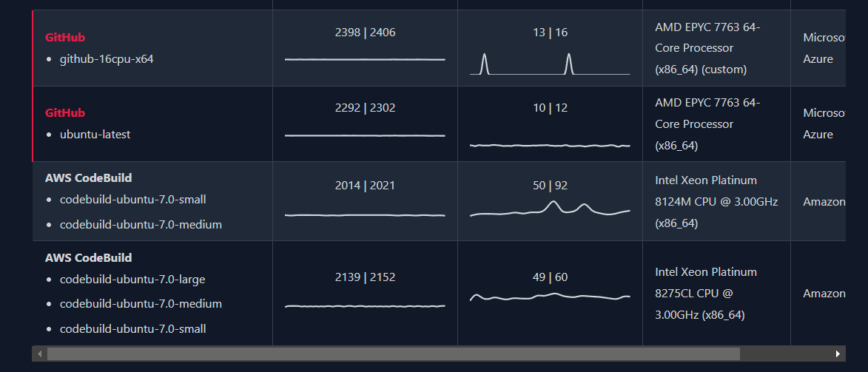868x372 pixels.
Task: Click the red GitHub heading above ubuntu-latest
Action: tap(65, 113)
